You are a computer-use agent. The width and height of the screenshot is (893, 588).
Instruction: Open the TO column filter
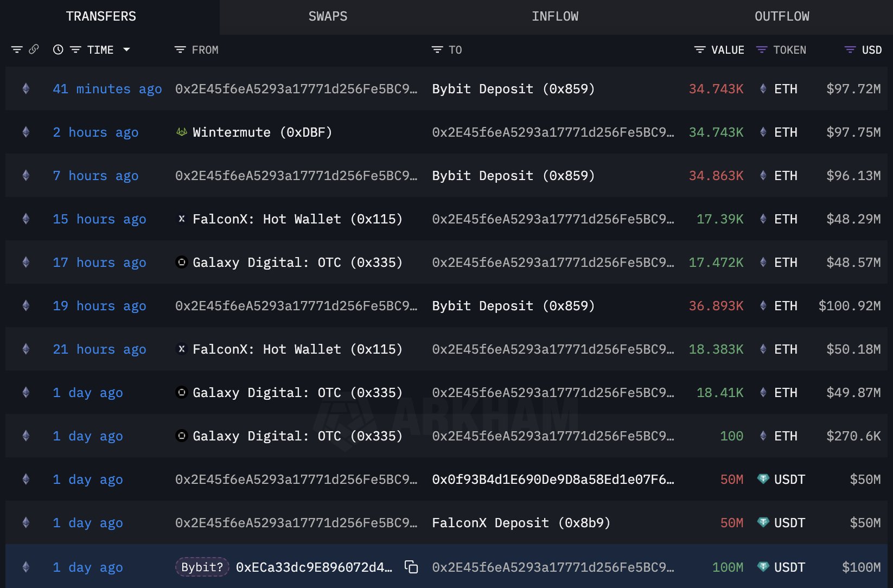437,49
